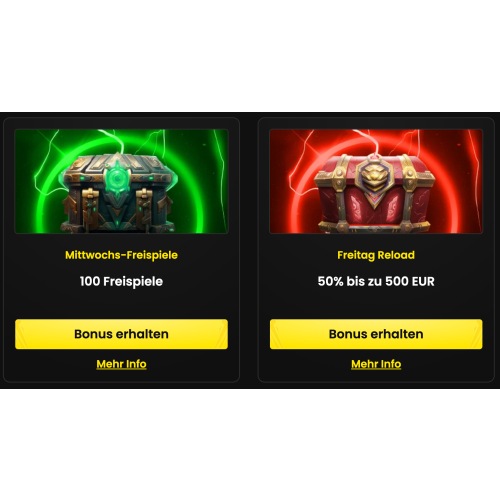Click the 100 Freispiele text
Viewport: 500px width, 500px height.
click(x=121, y=281)
